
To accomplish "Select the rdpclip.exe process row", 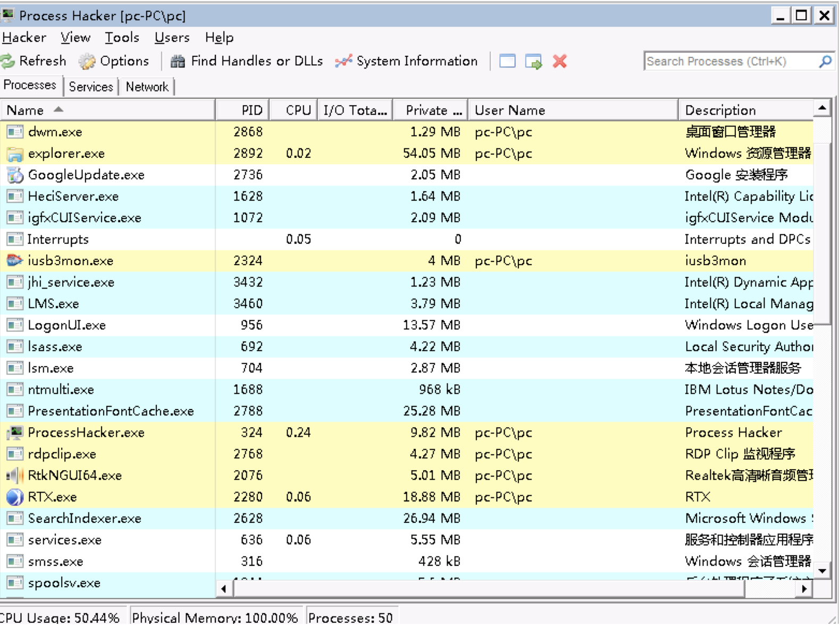I will (407, 454).
